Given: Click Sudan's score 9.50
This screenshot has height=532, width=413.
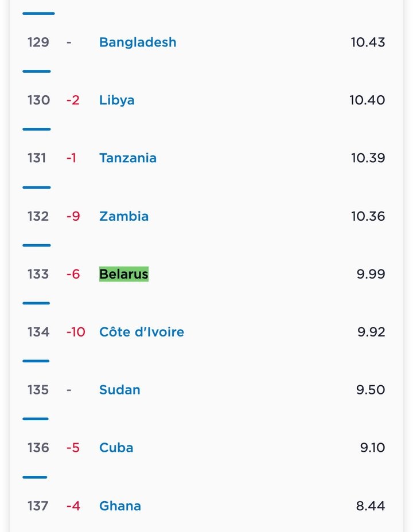Looking at the screenshot, I should point(371,390).
